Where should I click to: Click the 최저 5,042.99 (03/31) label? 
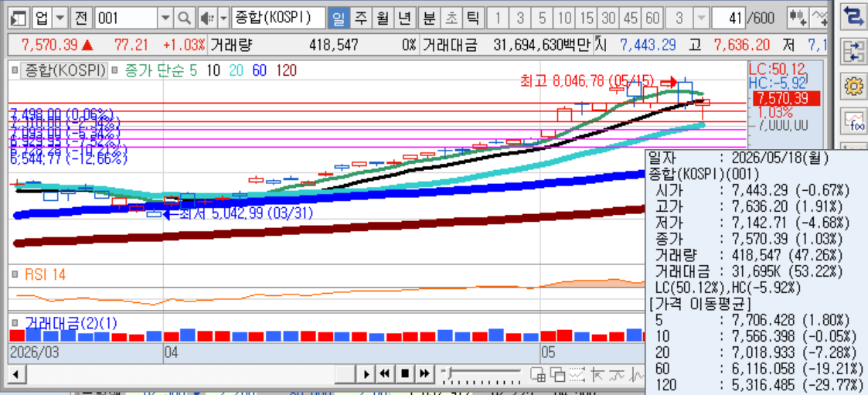pos(246,213)
